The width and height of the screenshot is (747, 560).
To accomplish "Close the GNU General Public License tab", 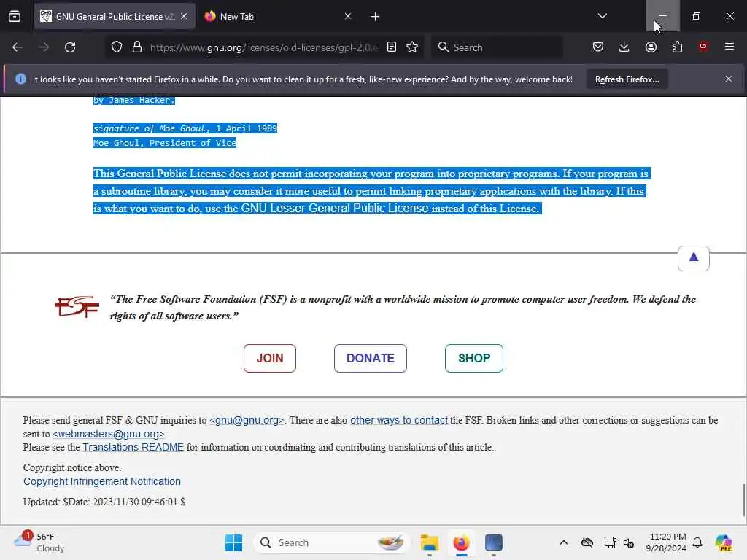I will tap(184, 17).
